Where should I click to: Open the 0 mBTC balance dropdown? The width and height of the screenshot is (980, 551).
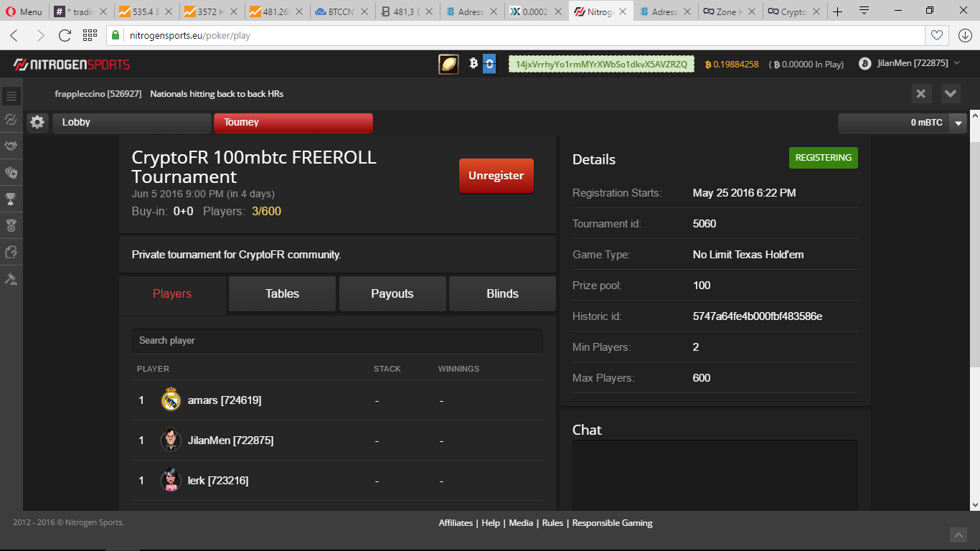tap(958, 123)
